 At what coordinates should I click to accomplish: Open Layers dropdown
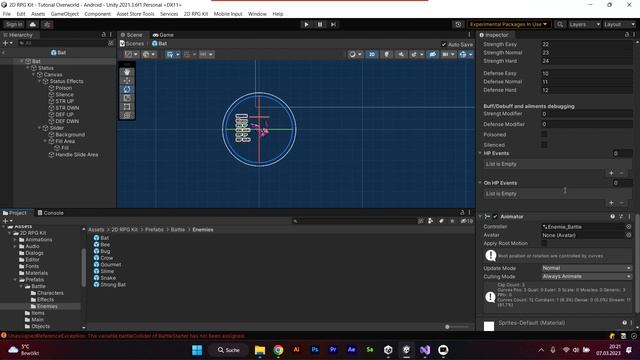(x=584, y=24)
